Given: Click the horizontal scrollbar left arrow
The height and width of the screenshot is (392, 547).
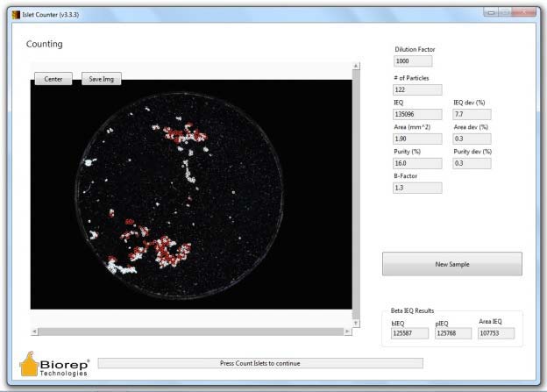Looking at the screenshot, I should 35,331.
